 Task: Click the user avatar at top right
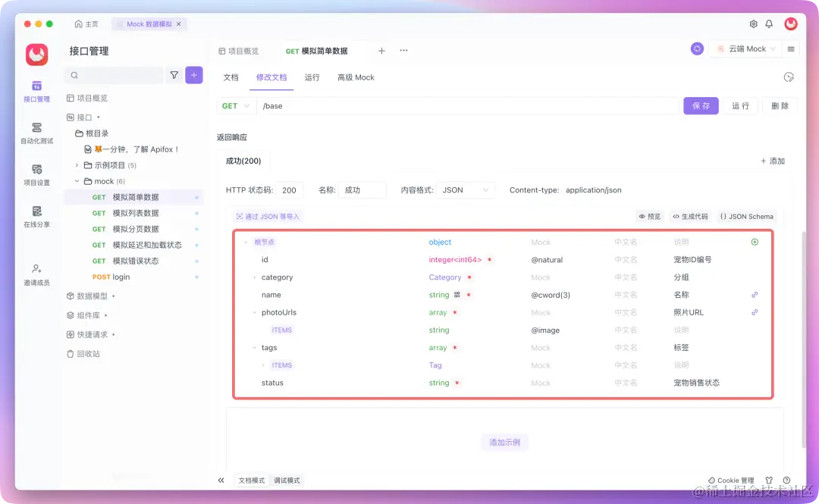791,23
